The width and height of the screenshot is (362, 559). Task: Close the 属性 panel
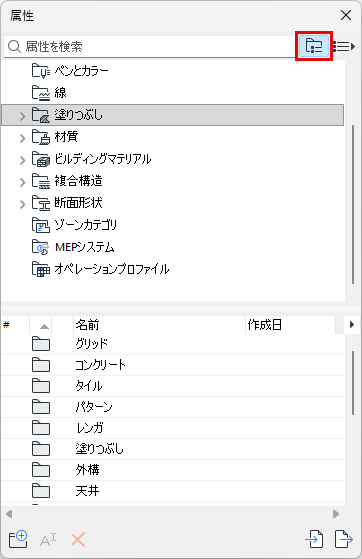(x=346, y=15)
